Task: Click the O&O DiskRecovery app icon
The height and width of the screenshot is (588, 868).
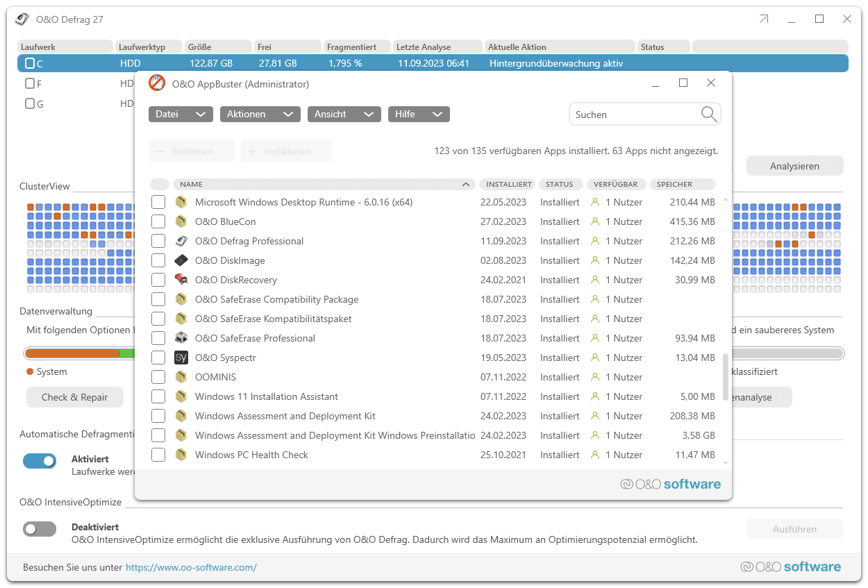Action: [181, 280]
